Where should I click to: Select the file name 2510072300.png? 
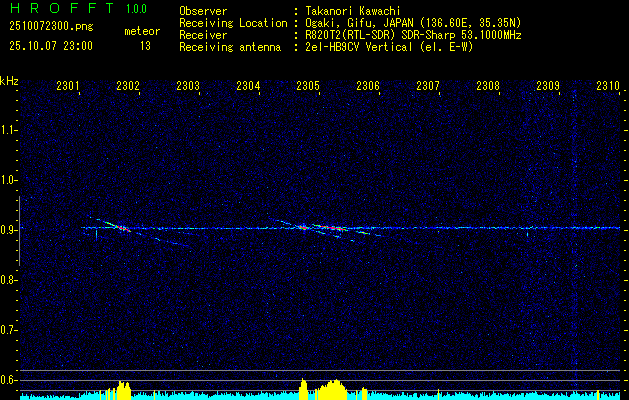point(51,26)
